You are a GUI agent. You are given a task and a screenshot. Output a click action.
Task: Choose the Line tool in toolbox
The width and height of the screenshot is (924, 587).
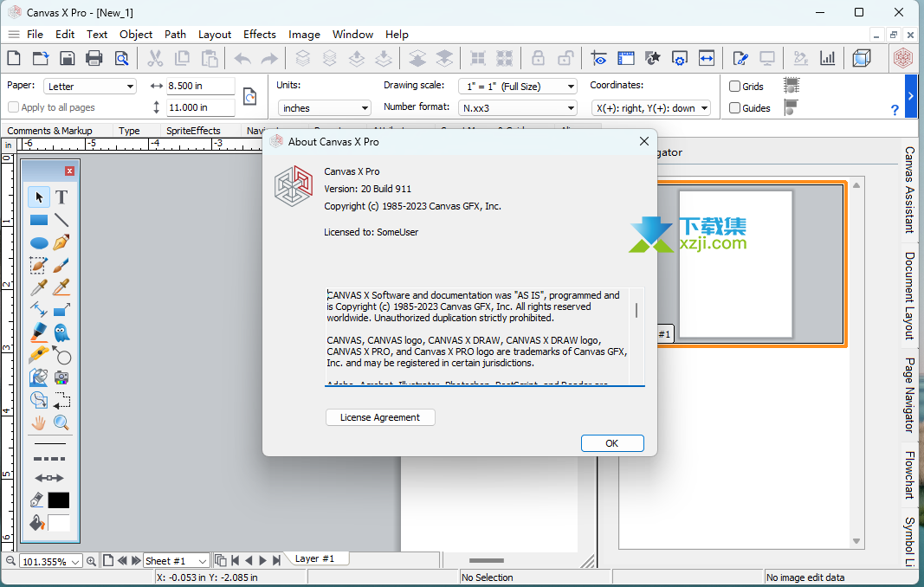click(61, 221)
